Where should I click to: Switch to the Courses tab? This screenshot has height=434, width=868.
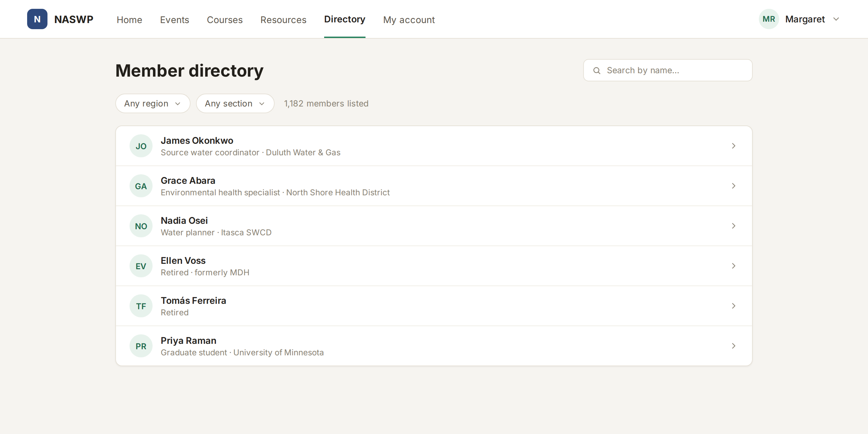[225, 20]
